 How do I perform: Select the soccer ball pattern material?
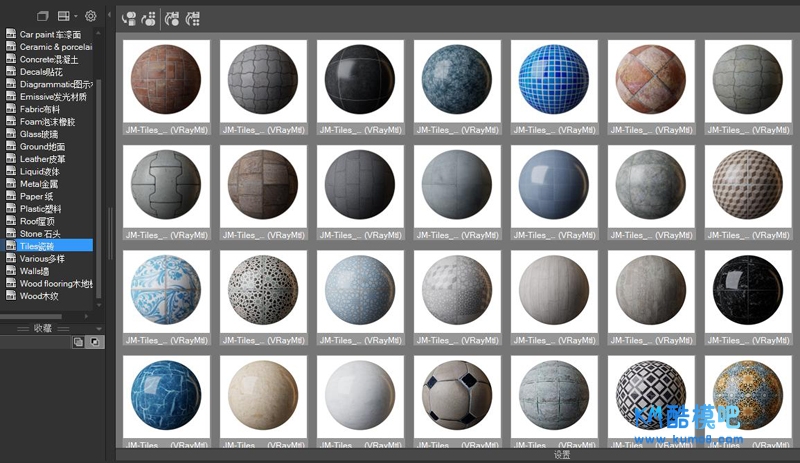[x=457, y=396]
